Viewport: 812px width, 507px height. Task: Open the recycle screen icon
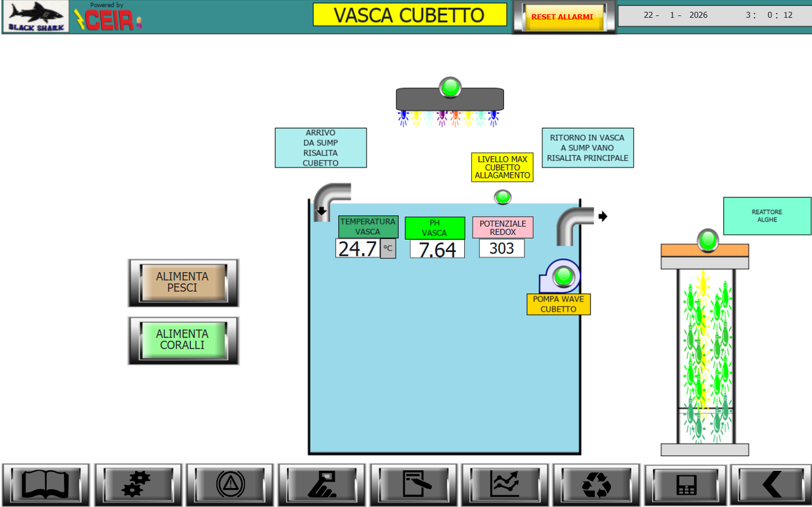pyautogui.click(x=596, y=484)
